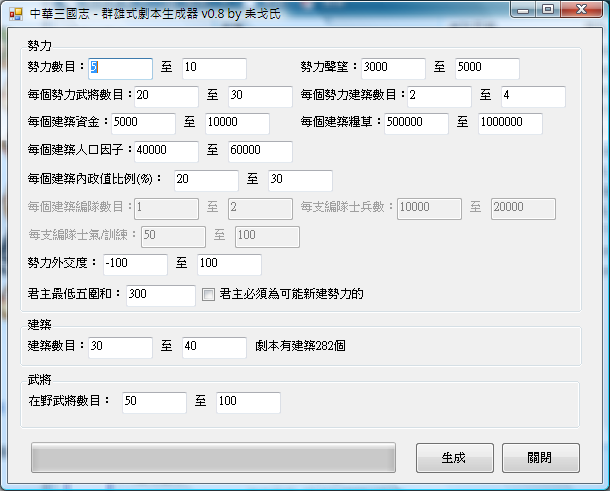Select 勢力聲望 minimum field 3000

[x=393, y=68]
